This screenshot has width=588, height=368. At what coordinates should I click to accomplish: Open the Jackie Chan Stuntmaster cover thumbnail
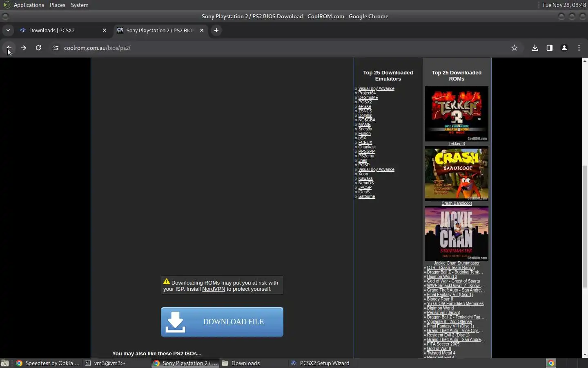click(x=457, y=233)
